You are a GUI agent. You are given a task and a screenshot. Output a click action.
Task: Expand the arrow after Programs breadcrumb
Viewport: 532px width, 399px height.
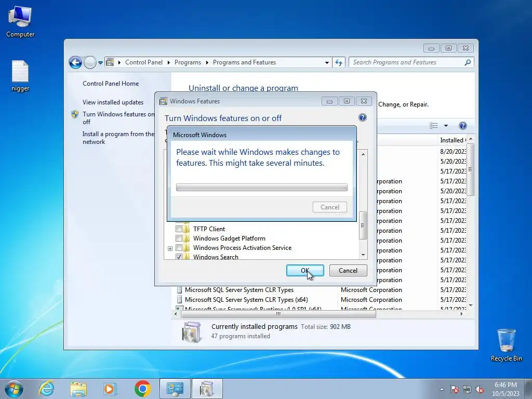point(207,62)
